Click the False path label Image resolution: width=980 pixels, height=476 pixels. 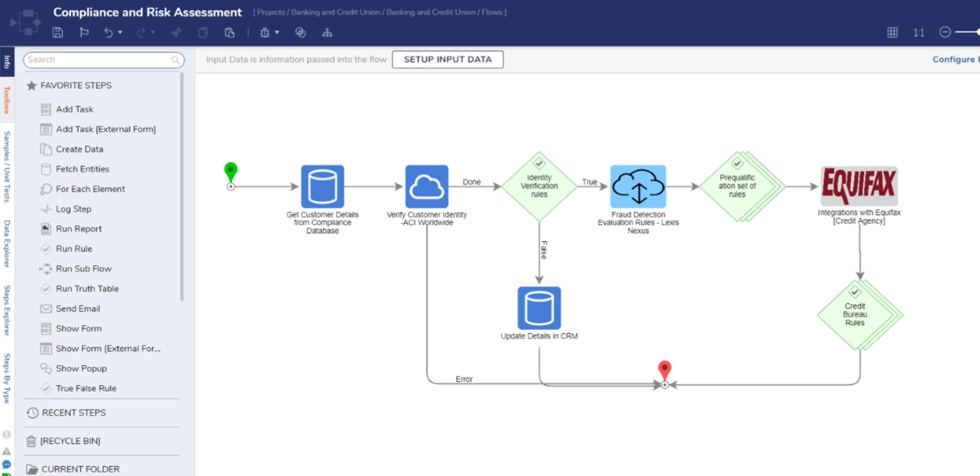pos(544,250)
